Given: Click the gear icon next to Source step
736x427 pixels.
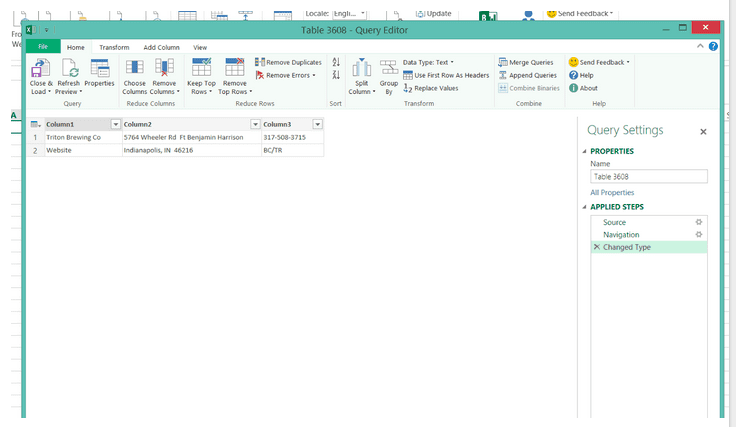Looking at the screenshot, I should 699,222.
